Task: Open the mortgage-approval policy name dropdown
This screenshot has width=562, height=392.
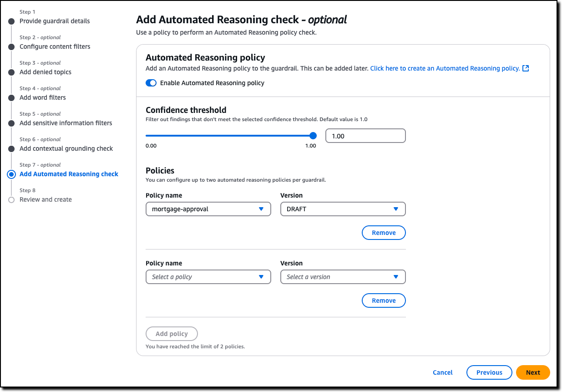Action: (208, 209)
